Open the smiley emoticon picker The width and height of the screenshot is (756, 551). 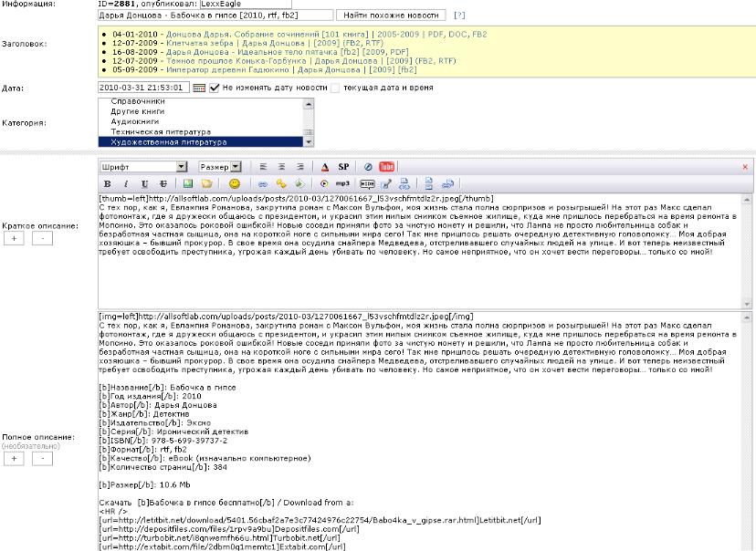coord(235,183)
